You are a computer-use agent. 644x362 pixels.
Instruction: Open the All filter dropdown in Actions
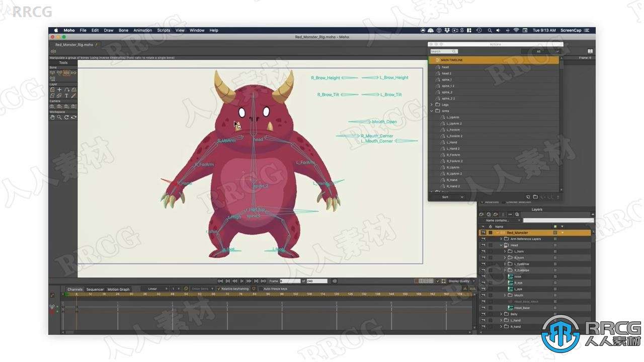[x=541, y=51]
